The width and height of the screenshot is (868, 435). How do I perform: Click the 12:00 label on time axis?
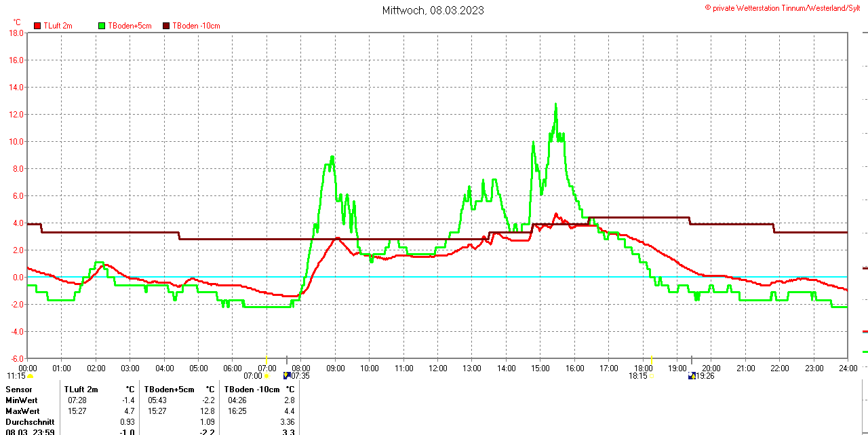pyautogui.click(x=438, y=368)
